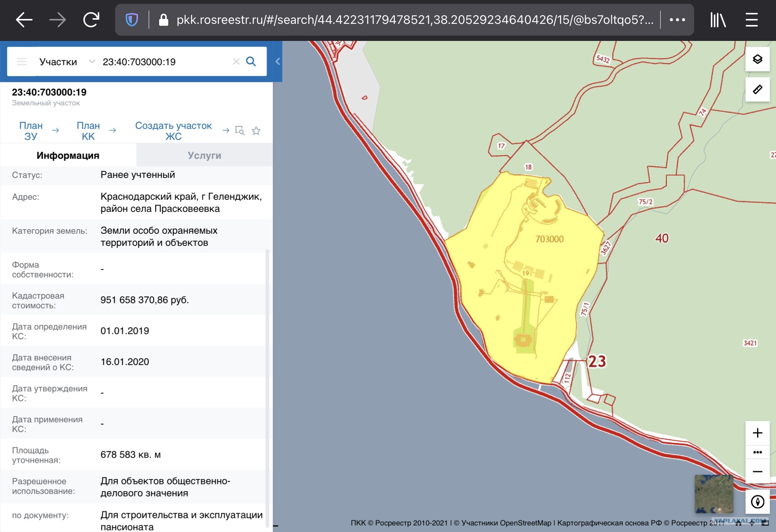Select parcel 74 label on map
The height and width of the screenshot is (532, 776).
(x=703, y=112)
